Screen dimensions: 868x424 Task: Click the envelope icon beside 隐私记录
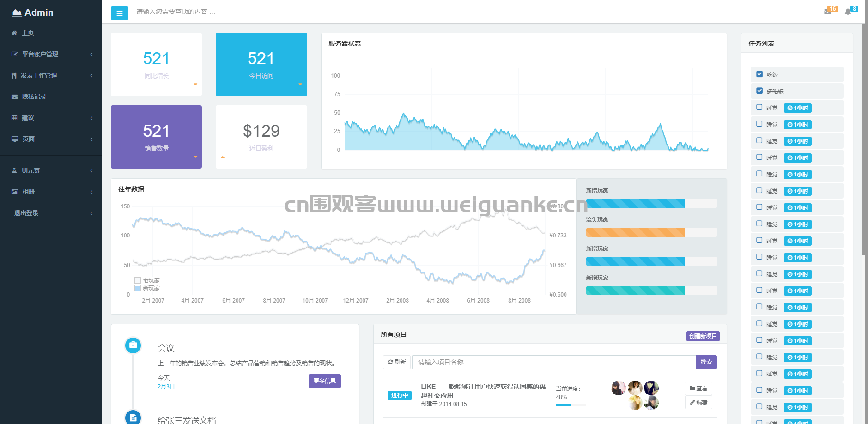pos(14,97)
